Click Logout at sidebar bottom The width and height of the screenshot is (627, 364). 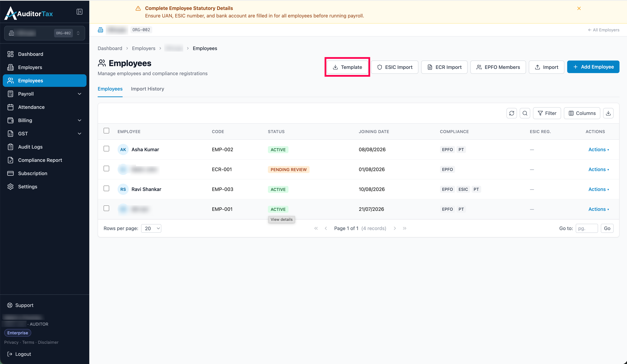(19, 354)
